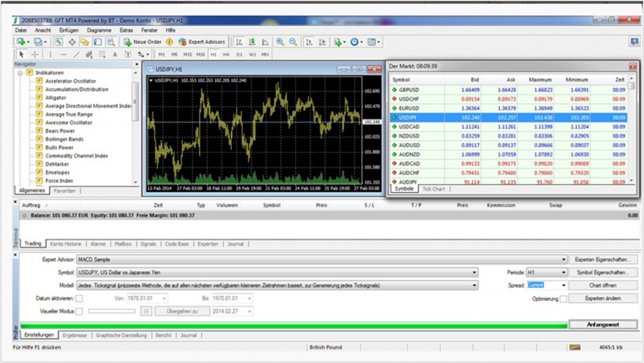The image size is (644, 363).
Task: Click the visual mode speed slider
Action: pos(112,311)
